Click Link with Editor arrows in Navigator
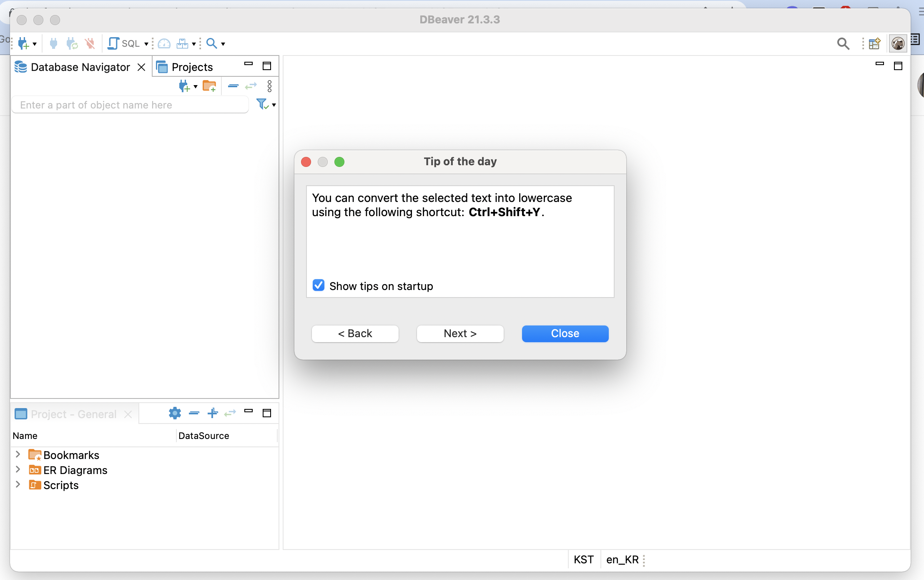Screen dimensions: 924x580 (x=251, y=86)
